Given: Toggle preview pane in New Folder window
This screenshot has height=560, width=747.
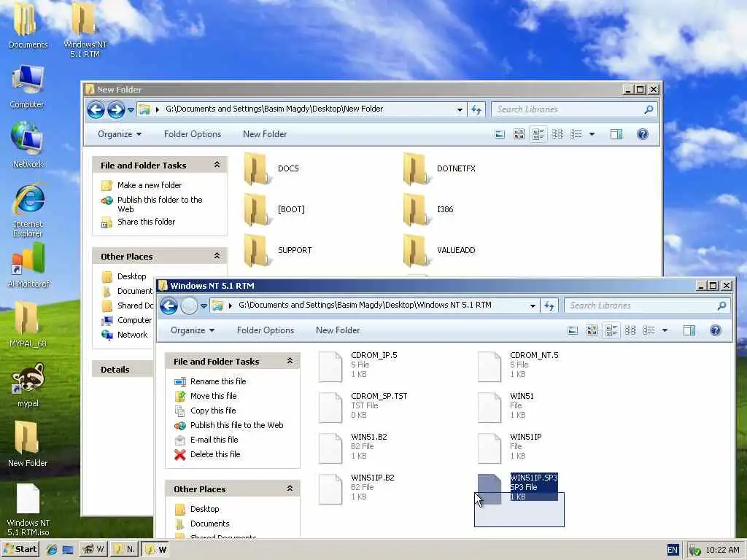Looking at the screenshot, I should (616, 134).
